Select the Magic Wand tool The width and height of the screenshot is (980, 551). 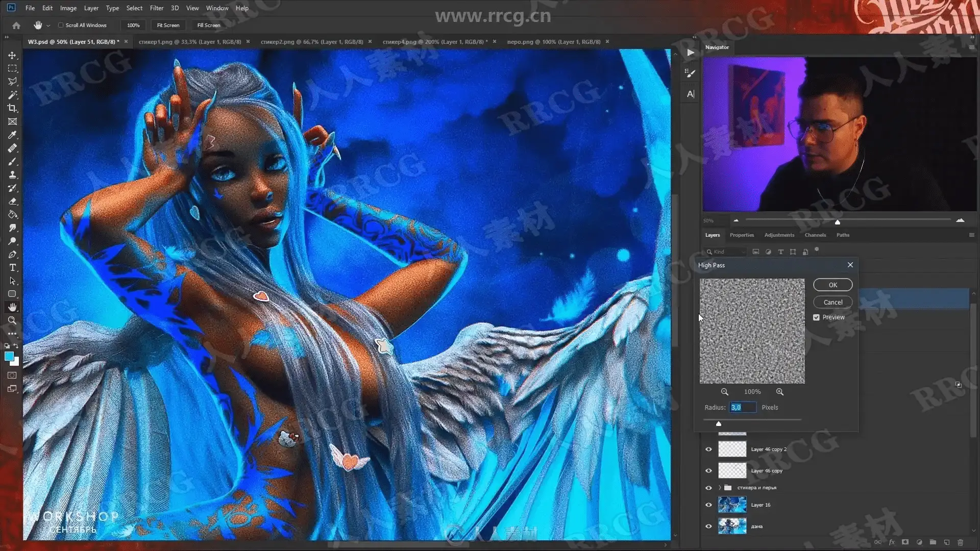click(x=12, y=95)
